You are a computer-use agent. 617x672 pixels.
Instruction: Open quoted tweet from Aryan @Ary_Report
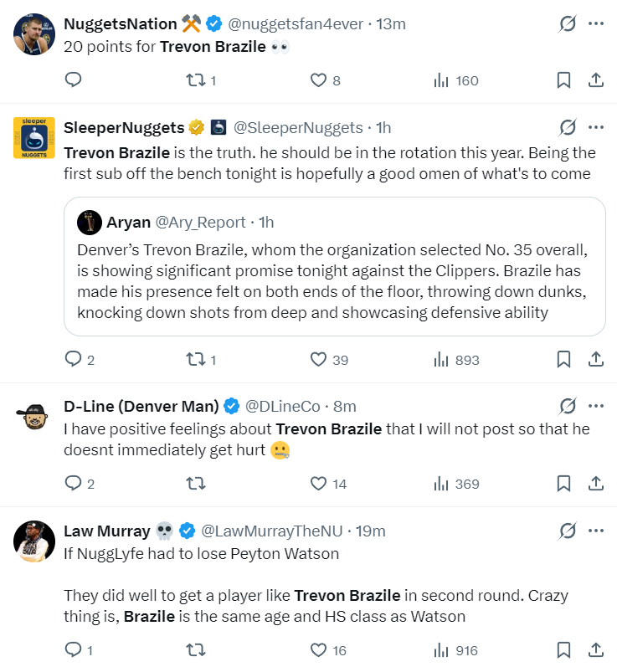tap(334, 266)
